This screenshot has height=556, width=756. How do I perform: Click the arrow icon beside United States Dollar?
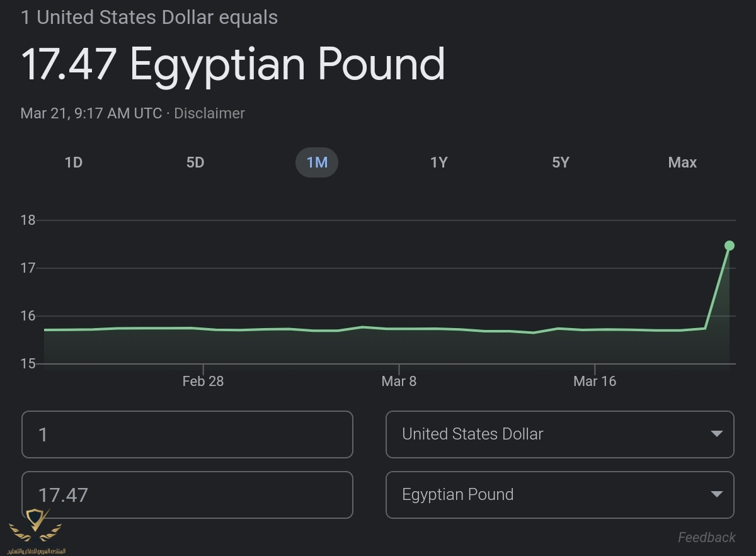[716, 434]
